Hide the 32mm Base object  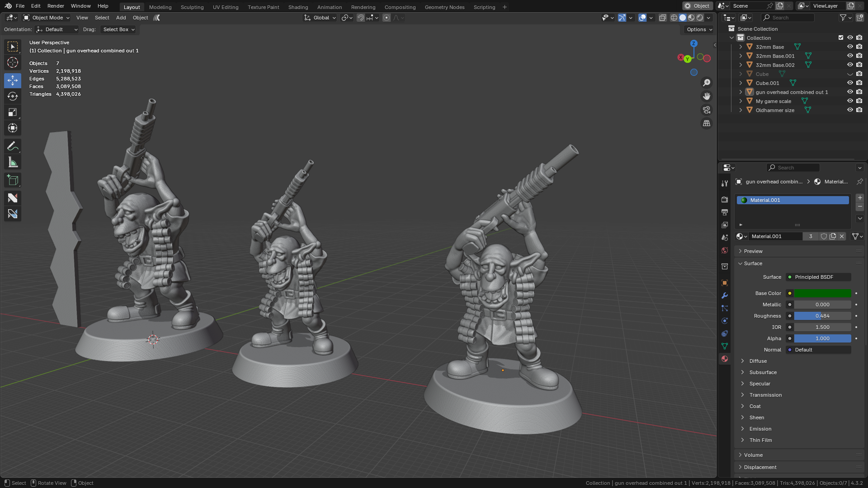coord(850,47)
